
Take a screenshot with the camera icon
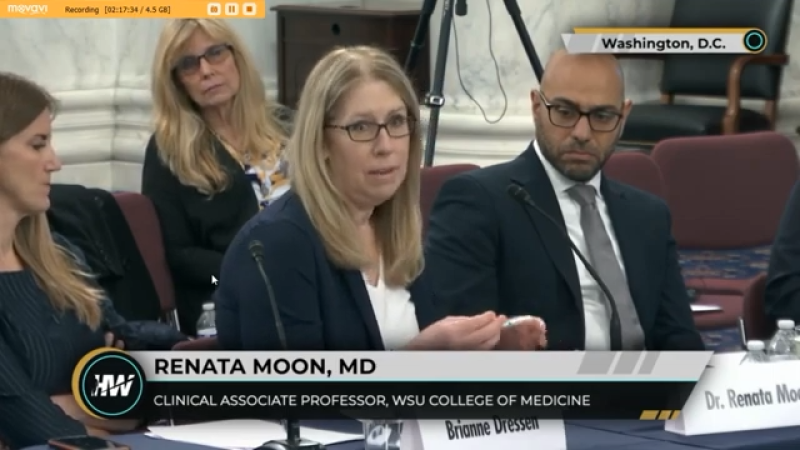[x=214, y=9]
